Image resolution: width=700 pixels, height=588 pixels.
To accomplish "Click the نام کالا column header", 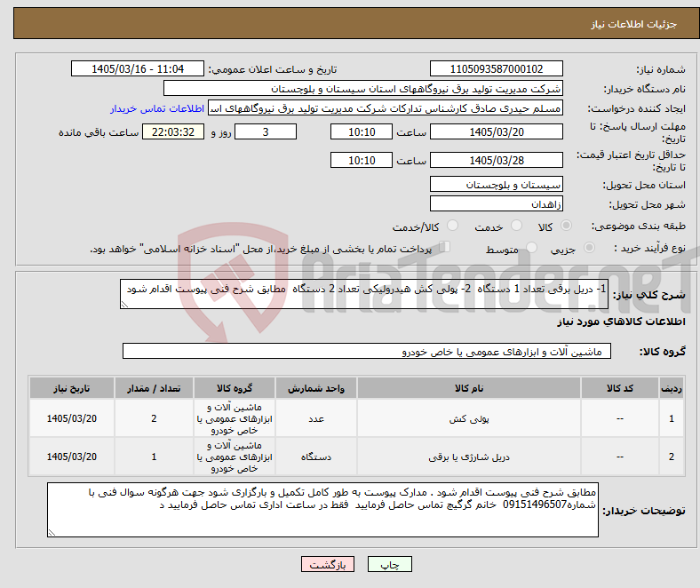I will [x=469, y=388].
